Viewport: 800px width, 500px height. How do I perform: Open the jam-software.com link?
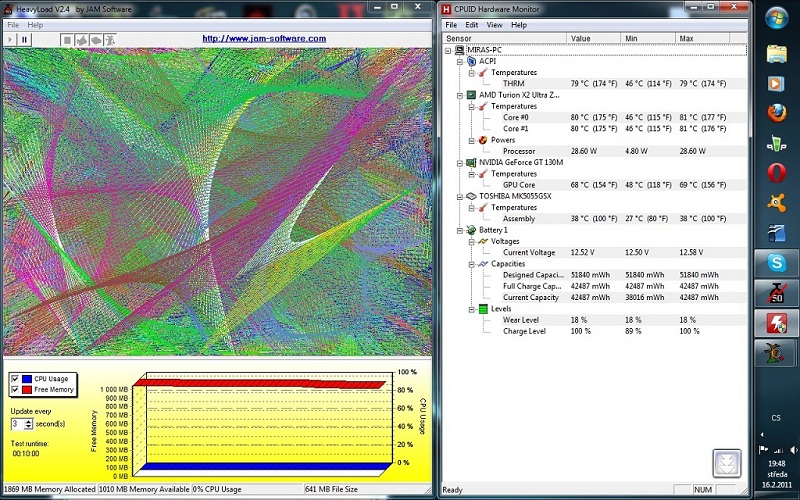tap(264, 39)
